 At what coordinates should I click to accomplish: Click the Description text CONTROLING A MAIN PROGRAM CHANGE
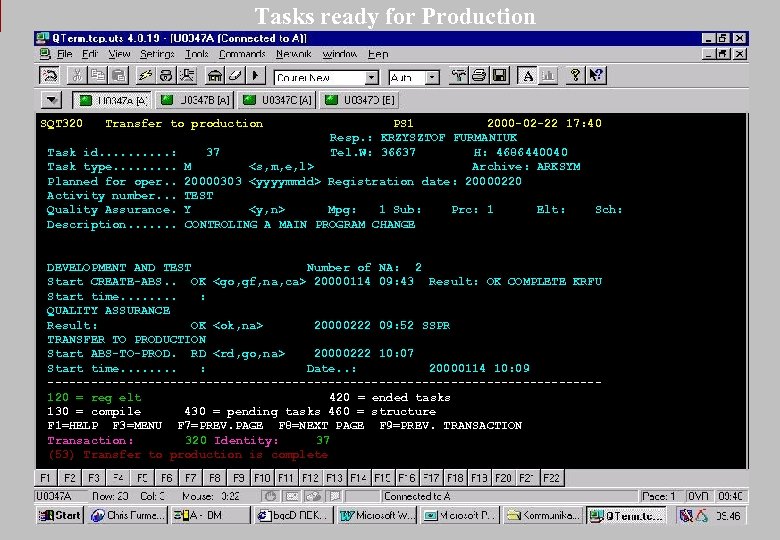pyautogui.click(x=299, y=224)
